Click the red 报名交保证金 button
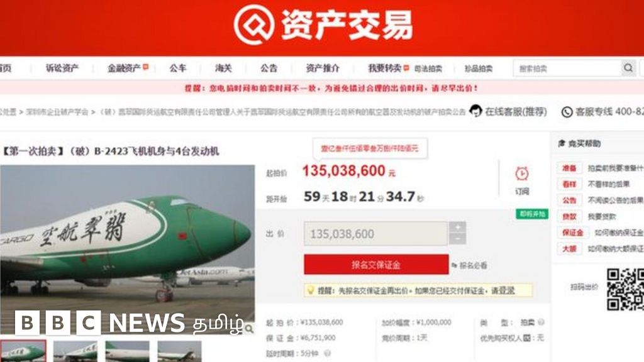Screen dimensions: 644x362 (x=376, y=265)
